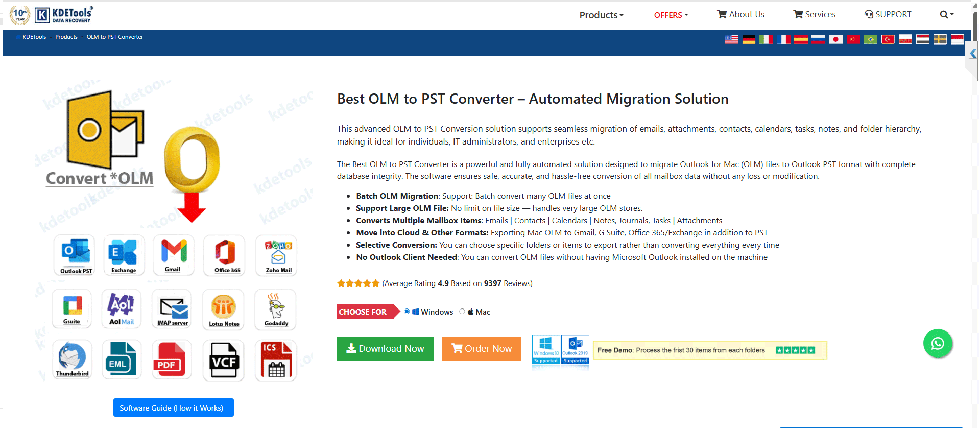Open the search dropdown in navbar
This screenshot has width=980, height=428.
(947, 15)
